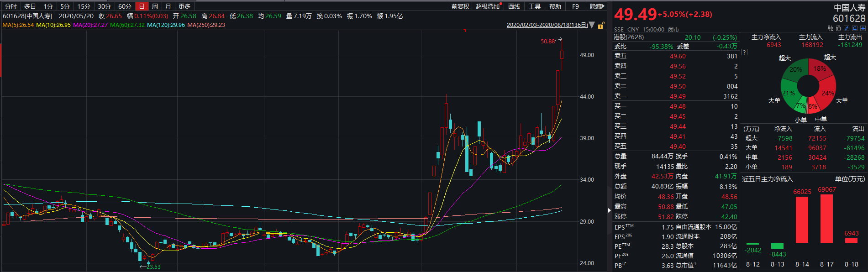Click the 24% 大单 inflow pie slice

[x=827, y=93]
